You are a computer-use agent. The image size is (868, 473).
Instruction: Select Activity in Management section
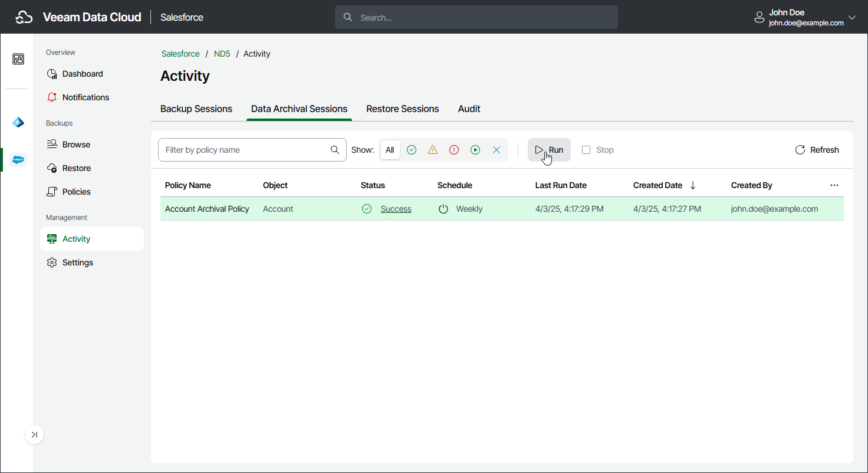point(92,239)
